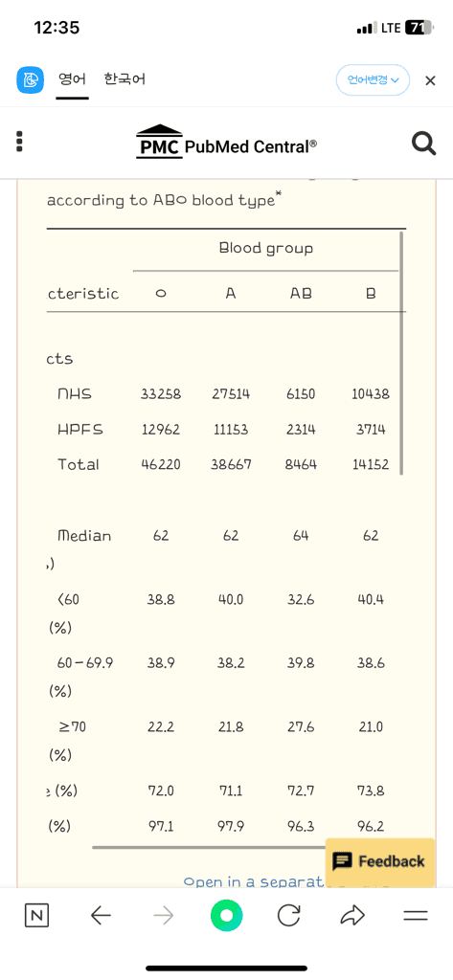This screenshot has height=980, width=453.
Task: Tap the blue translator app icon
Action: [30, 80]
